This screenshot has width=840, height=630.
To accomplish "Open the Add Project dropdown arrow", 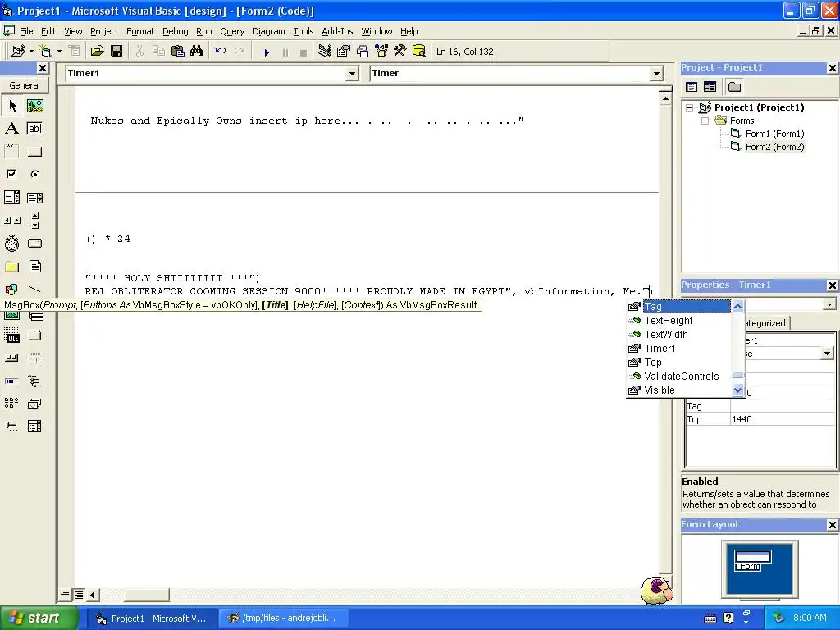I will 32,52.
